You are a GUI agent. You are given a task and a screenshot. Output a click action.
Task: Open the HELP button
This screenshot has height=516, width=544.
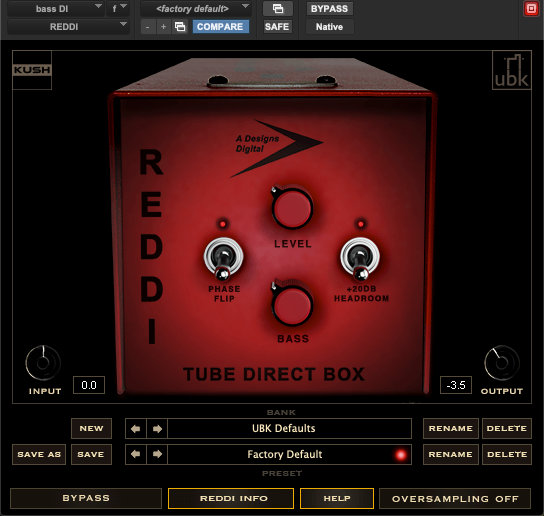337,498
